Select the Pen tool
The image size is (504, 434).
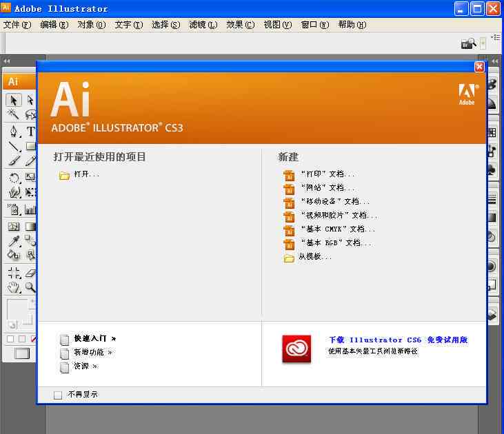(14, 132)
